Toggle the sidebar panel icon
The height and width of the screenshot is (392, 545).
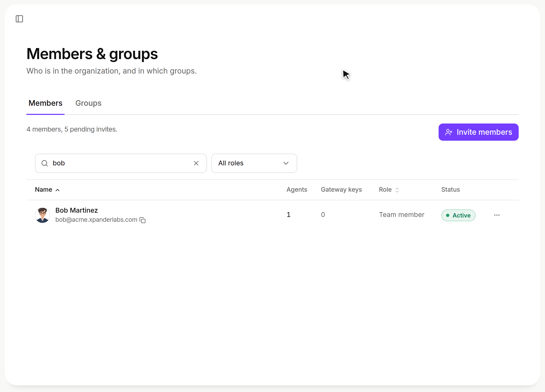19,19
